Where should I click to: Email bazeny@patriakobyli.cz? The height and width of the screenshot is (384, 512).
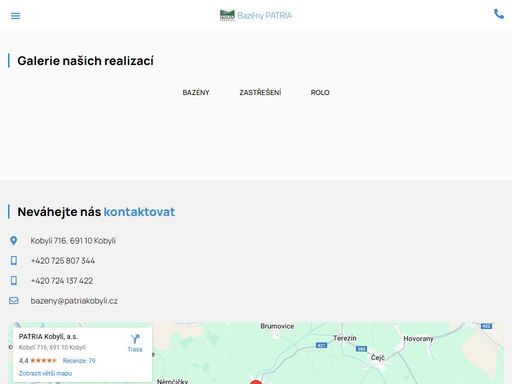coord(74,301)
